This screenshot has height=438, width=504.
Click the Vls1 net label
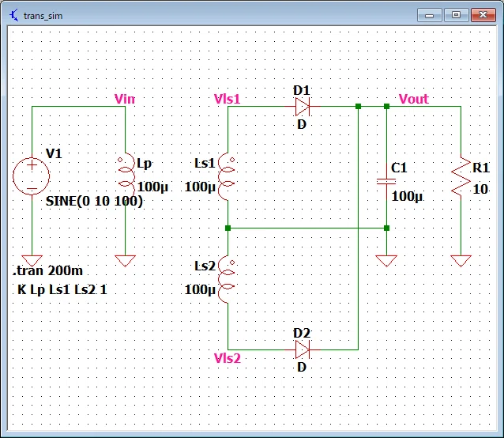[228, 99]
